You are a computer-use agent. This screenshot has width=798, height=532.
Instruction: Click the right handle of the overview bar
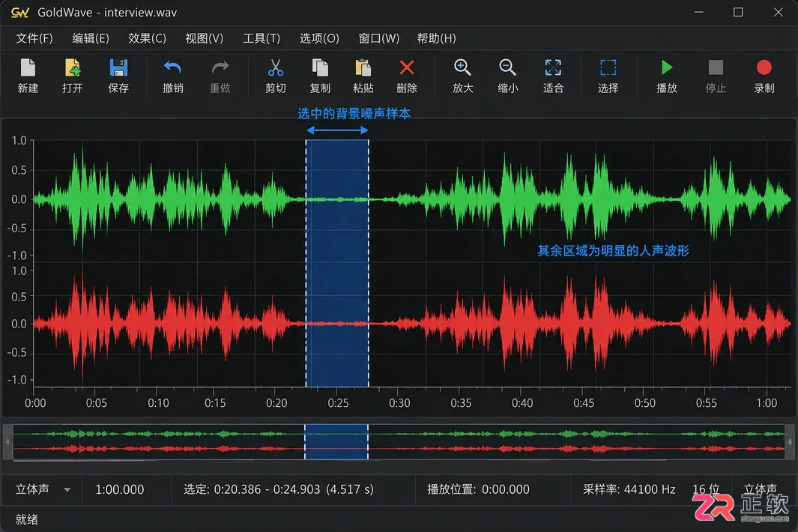click(x=790, y=441)
